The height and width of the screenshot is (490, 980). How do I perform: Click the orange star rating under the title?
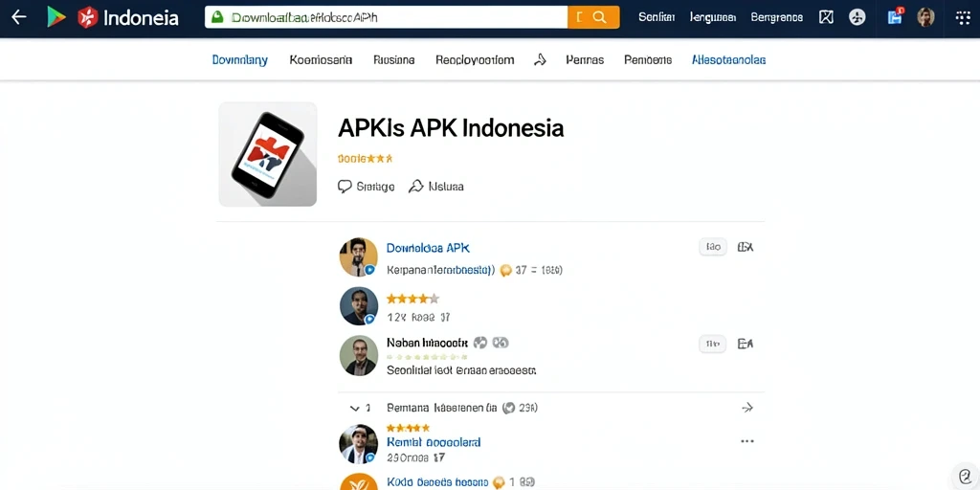tap(365, 159)
